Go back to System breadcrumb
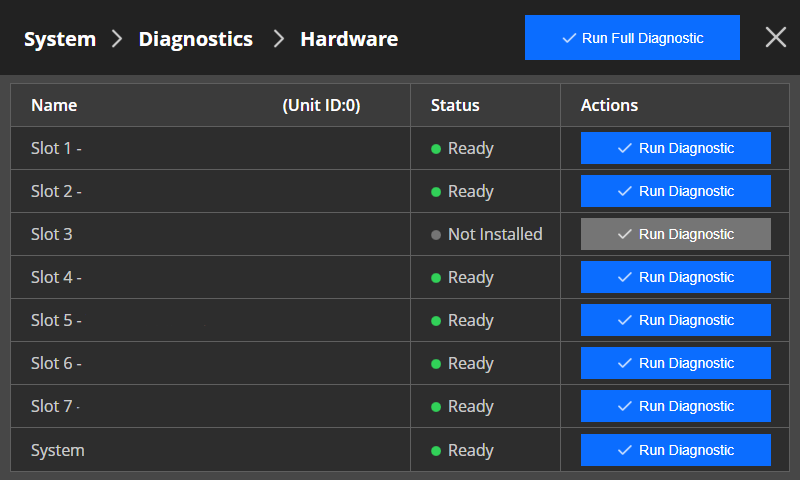The width and height of the screenshot is (800, 480). [x=60, y=39]
